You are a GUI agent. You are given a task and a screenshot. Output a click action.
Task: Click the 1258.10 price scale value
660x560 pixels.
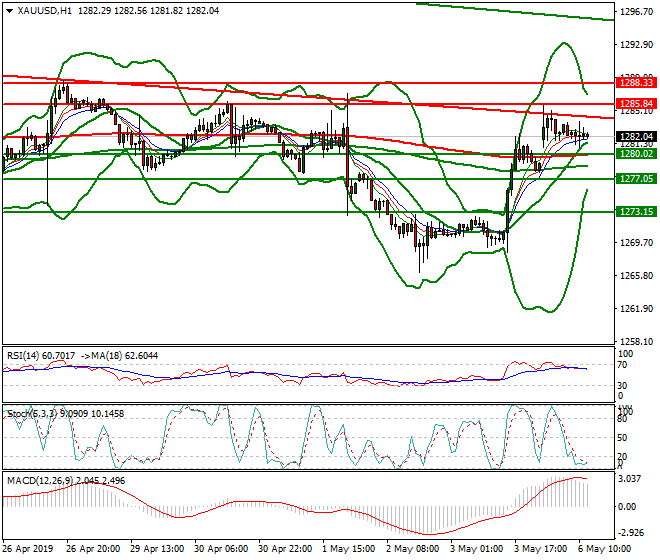[x=636, y=341]
